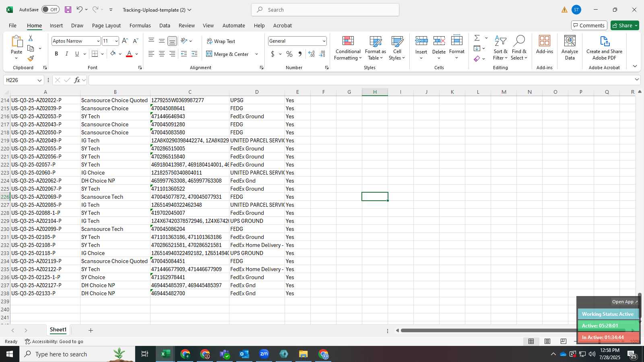Open Zoom app in taskbar
This screenshot has height=362, width=644.
[x=264, y=354]
